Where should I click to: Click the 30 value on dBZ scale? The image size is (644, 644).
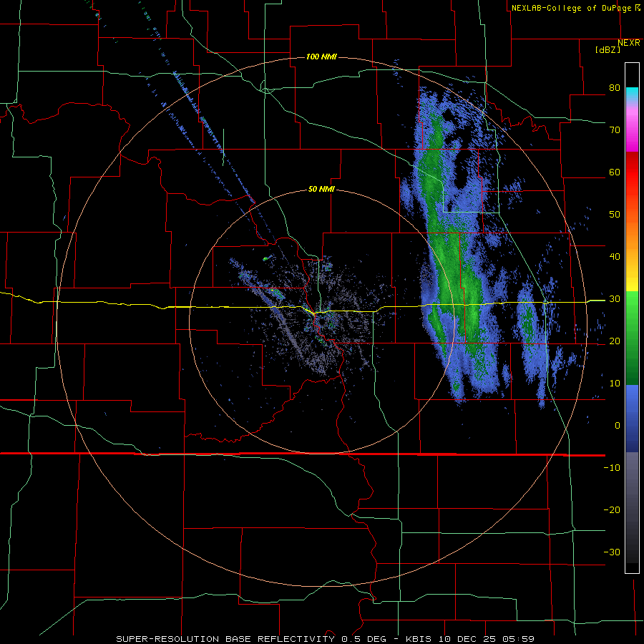[615, 299]
